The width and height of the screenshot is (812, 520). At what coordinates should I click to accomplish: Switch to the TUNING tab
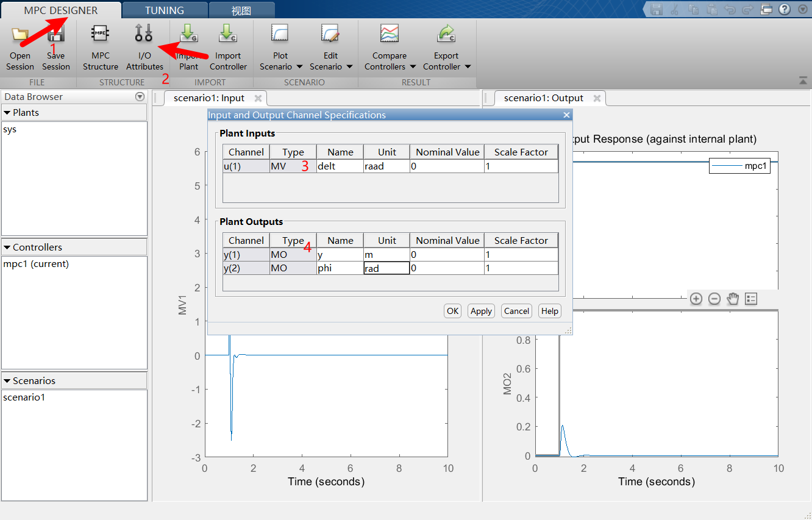point(165,10)
